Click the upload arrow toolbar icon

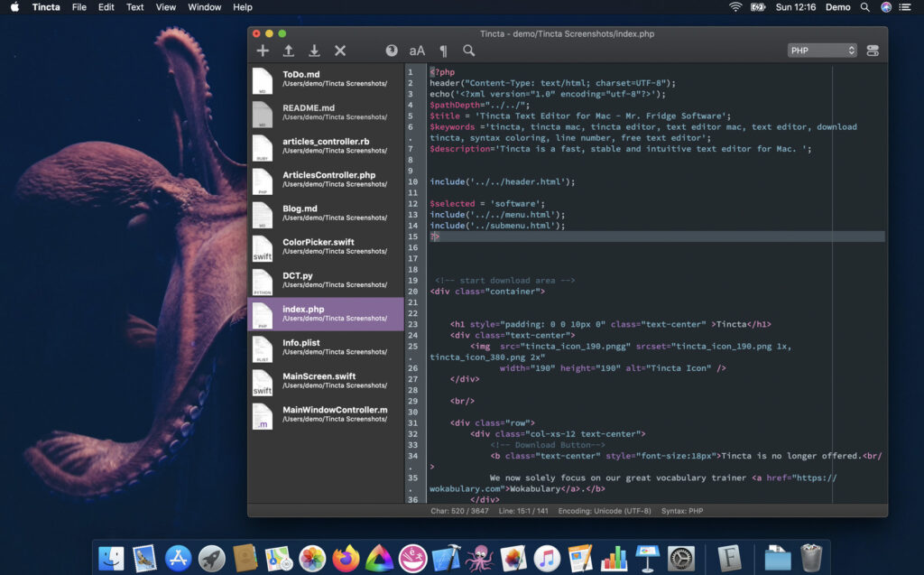point(289,51)
